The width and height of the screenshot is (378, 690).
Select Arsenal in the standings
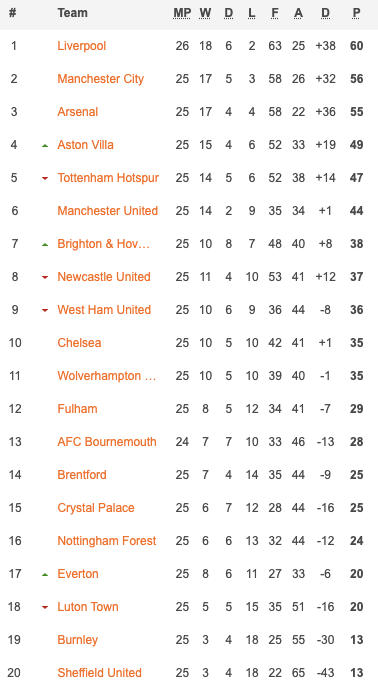(77, 112)
